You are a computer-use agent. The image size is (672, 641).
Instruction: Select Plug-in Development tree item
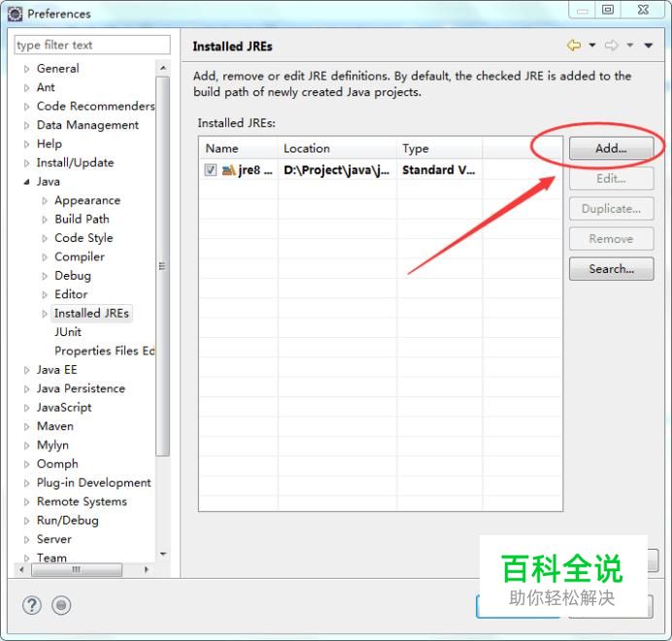pyautogui.click(x=93, y=483)
